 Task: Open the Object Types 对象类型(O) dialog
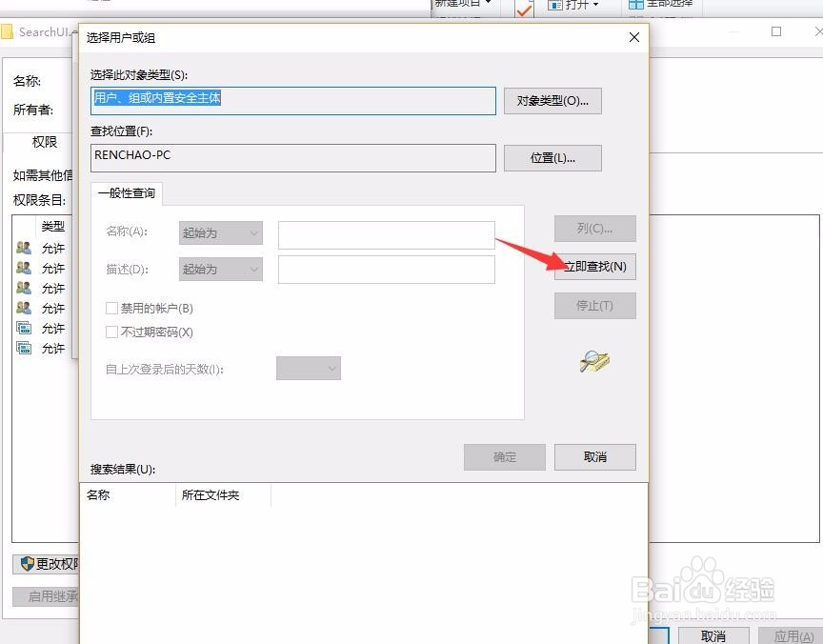pos(552,100)
